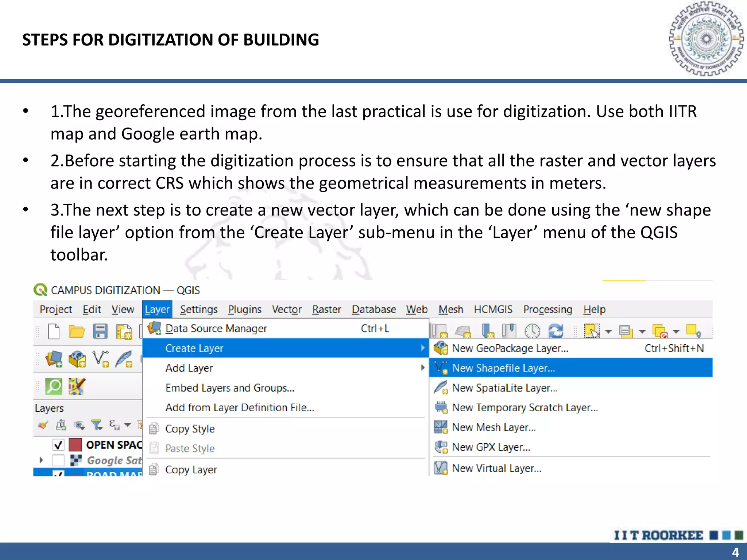Open the HCMGIS menu
747x560 pixels.
tap(493, 310)
